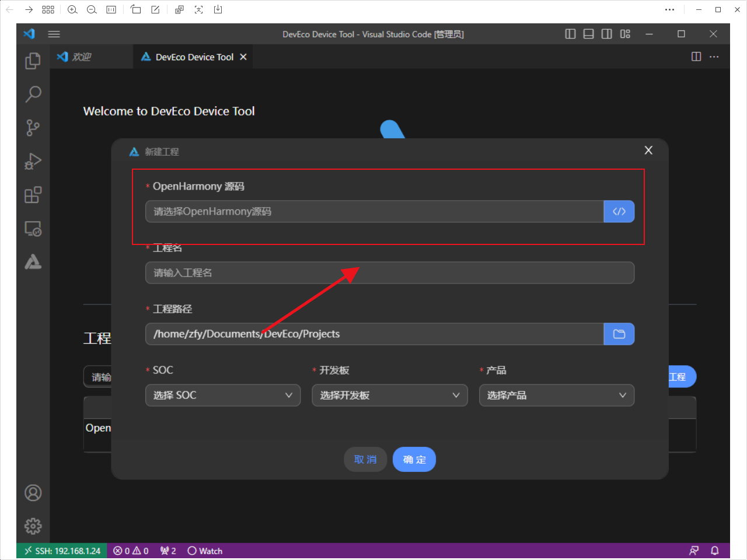The width and height of the screenshot is (747, 560).
Task: Go to next image with forward arrow
Action: tap(29, 9)
